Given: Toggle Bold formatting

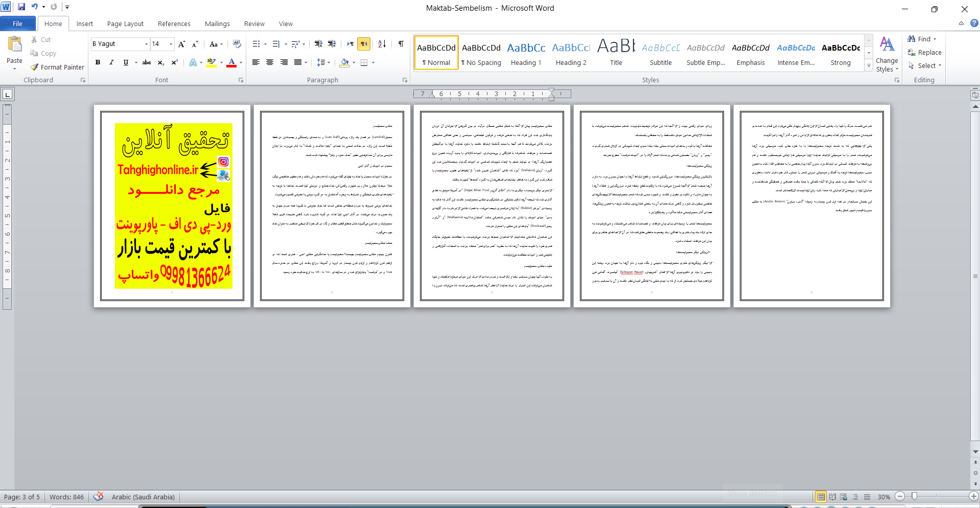Looking at the screenshot, I should point(98,62).
